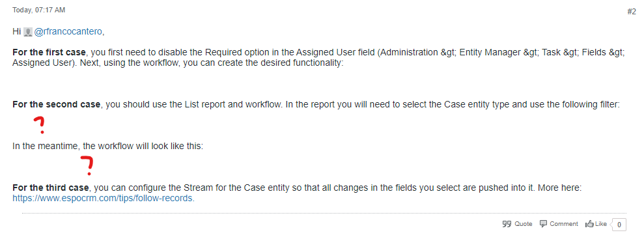Click the red question mark under second case
Screen dimensions: 644x237
(x=40, y=125)
